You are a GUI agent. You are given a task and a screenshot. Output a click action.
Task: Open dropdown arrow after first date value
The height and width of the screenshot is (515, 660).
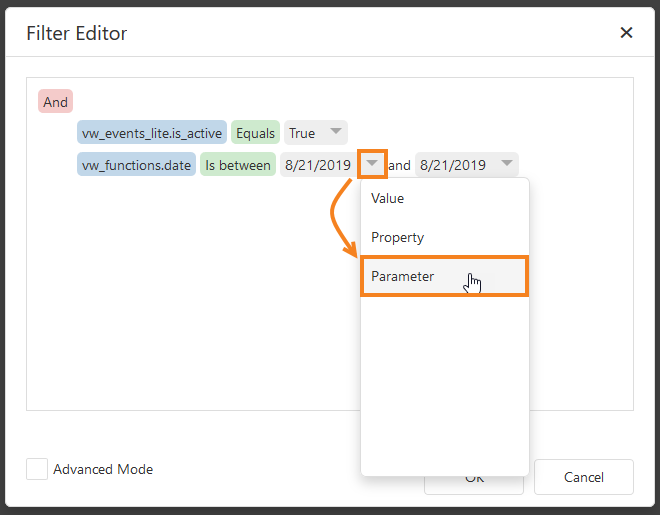(372, 164)
